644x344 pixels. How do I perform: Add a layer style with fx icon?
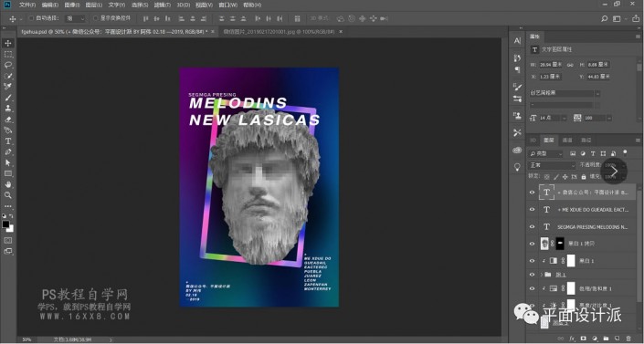pyautogui.click(x=572, y=339)
